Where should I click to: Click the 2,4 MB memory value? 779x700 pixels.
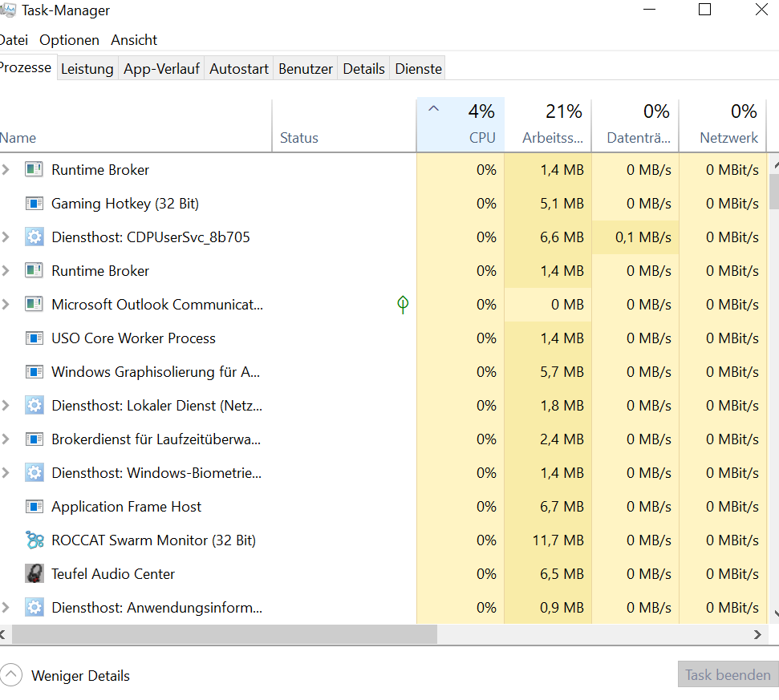coord(562,439)
